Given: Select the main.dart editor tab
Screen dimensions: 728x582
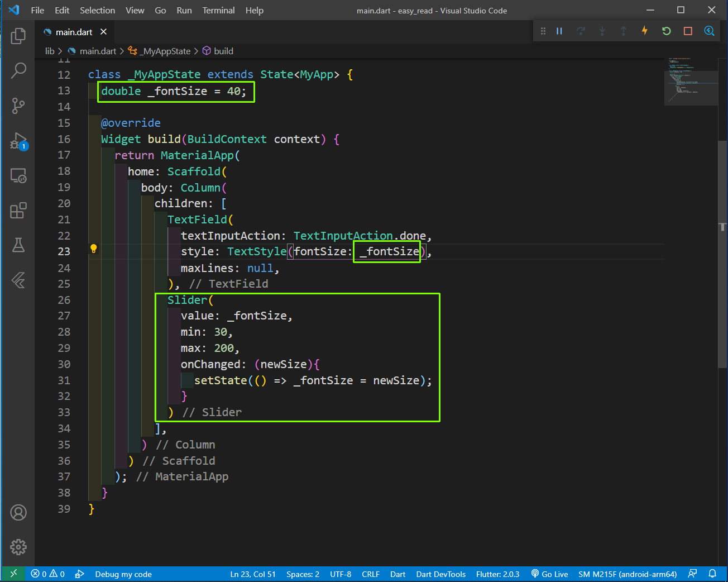Looking at the screenshot, I should (x=74, y=32).
